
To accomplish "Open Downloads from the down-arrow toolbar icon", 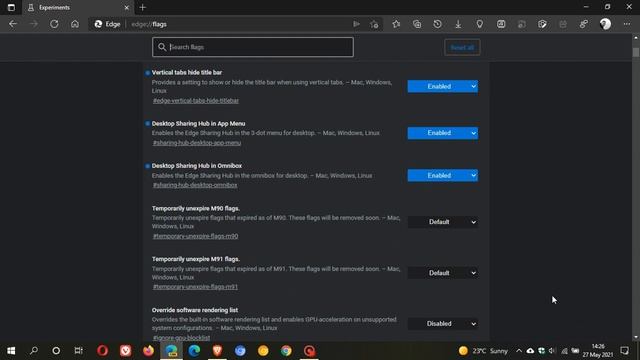I will [458, 24].
